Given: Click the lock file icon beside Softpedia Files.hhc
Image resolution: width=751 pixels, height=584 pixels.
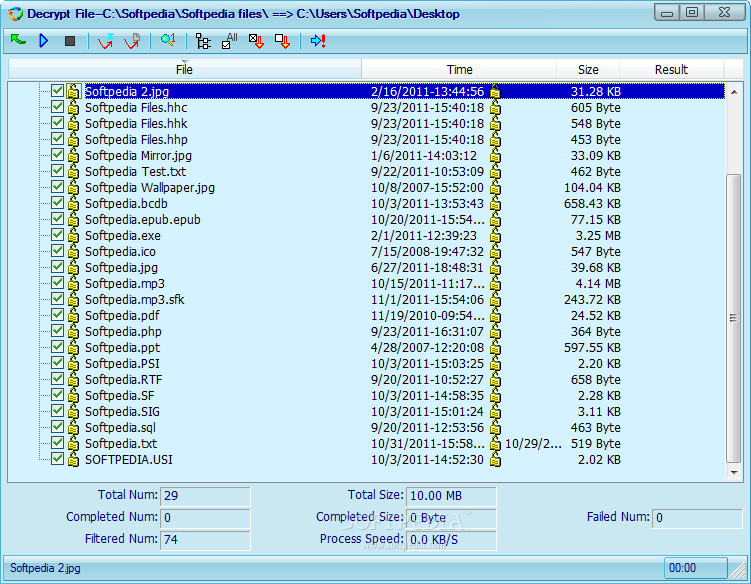Looking at the screenshot, I should pyautogui.click(x=73, y=107).
